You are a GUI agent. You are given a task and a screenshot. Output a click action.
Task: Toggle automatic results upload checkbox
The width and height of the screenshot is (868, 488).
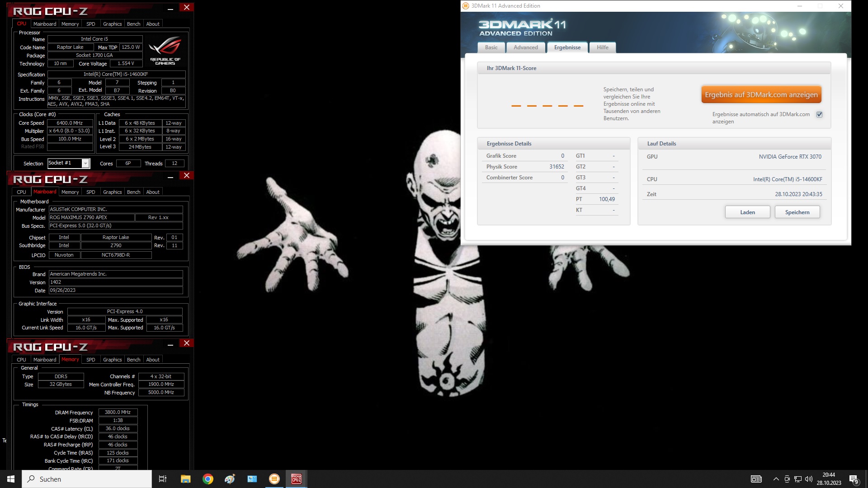pos(819,114)
